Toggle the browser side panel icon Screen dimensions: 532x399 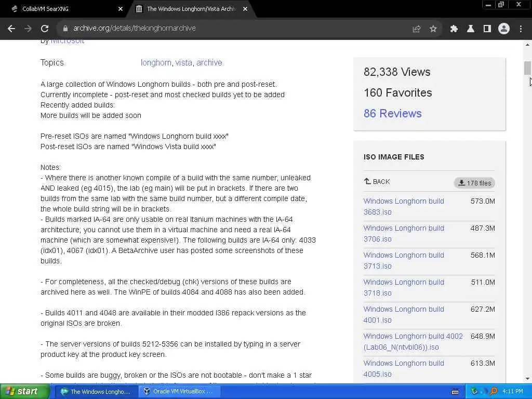487,29
